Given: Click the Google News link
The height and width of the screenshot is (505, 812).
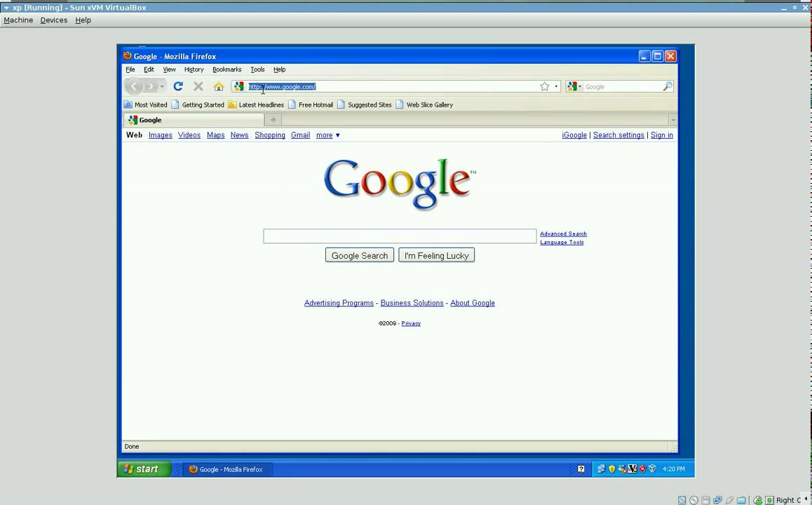Looking at the screenshot, I should [x=239, y=135].
